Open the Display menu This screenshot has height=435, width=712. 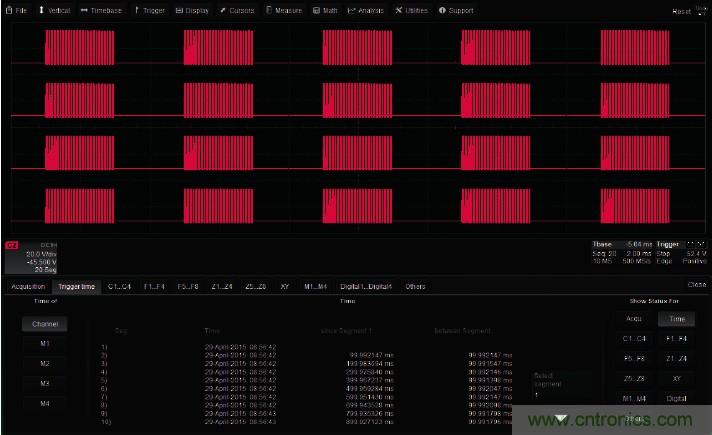193,10
